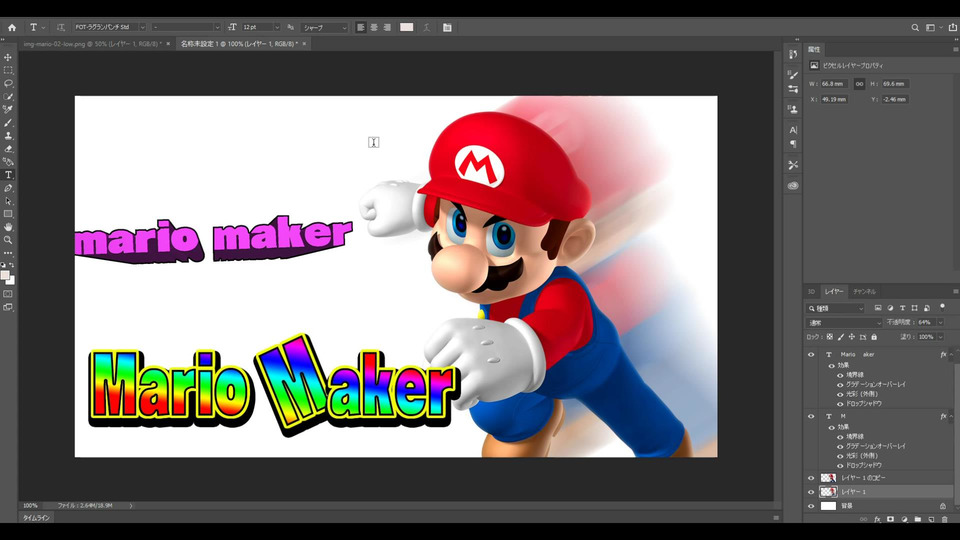Open the layer blend mode dropdown

tap(845, 323)
